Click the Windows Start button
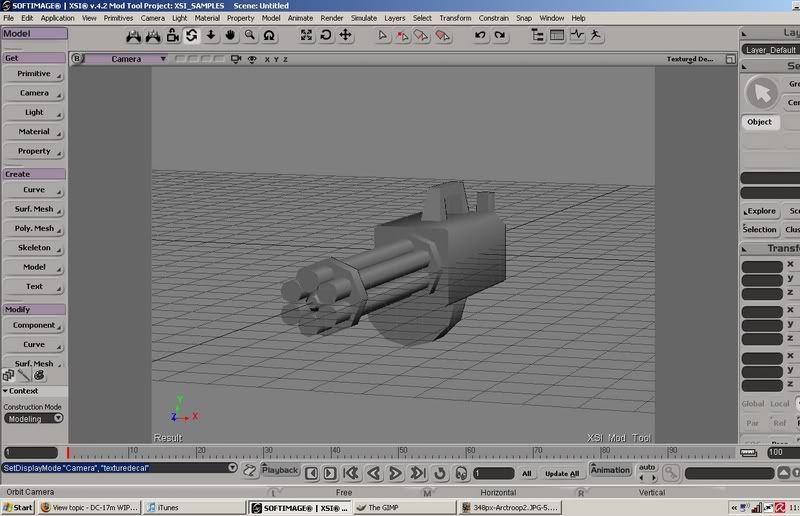Screen dimensions: 800x516 [x=18, y=508]
